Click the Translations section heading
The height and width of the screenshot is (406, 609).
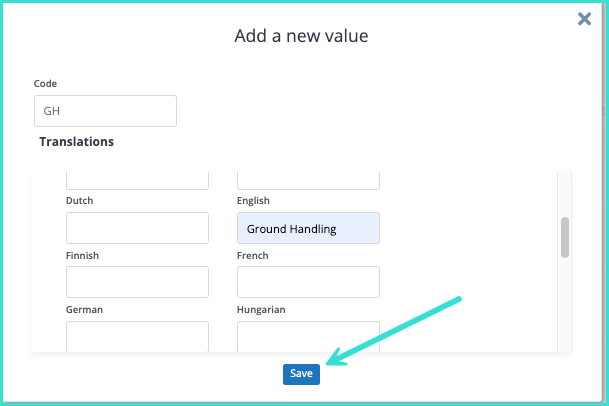tap(76, 142)
